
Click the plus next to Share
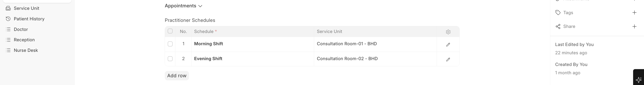(634, 27)
